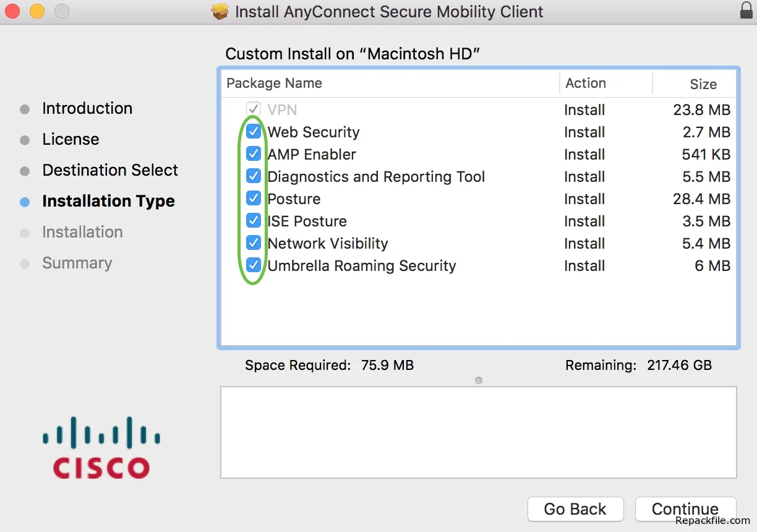Viewport: 757px width, 532px height.
Task: Select the Summary step in sidebar
Action: pyautogui.click(x=77, y=263)
